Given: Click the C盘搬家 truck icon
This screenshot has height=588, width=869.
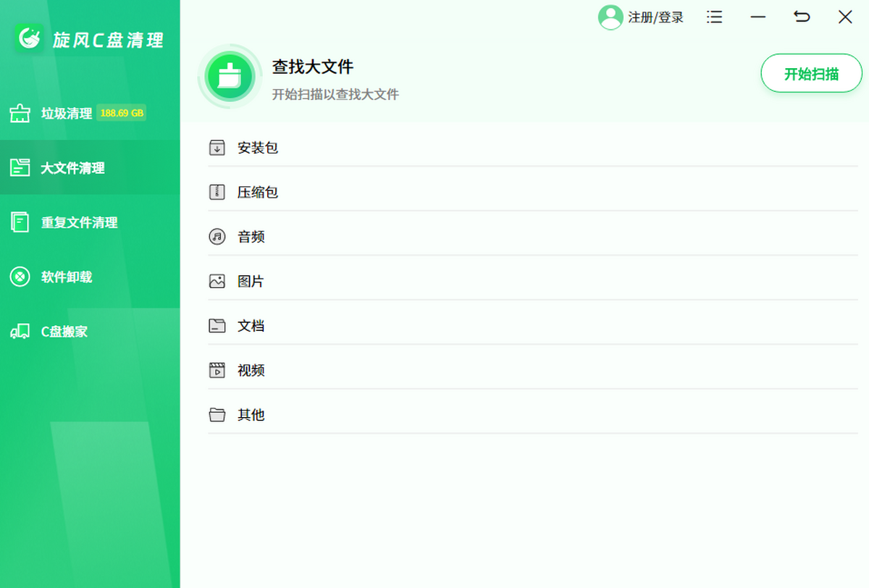Looking at the screenshot, I should 20,331.
